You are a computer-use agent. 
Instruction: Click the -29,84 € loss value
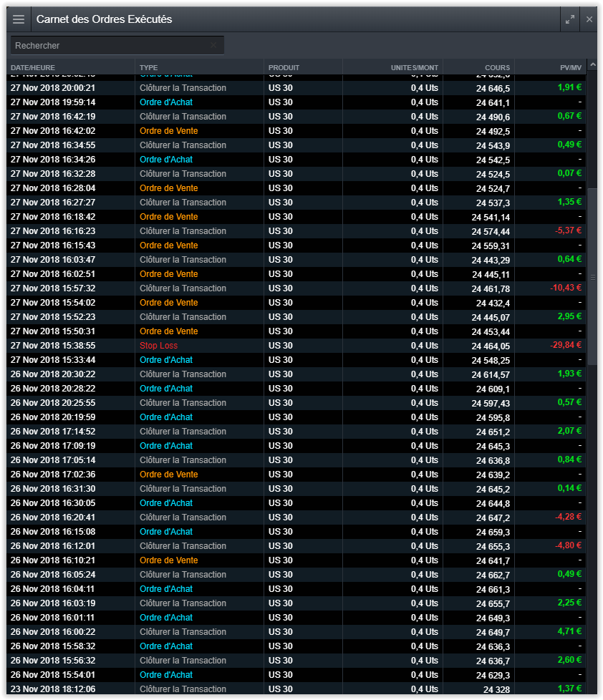tap(565, 345)
